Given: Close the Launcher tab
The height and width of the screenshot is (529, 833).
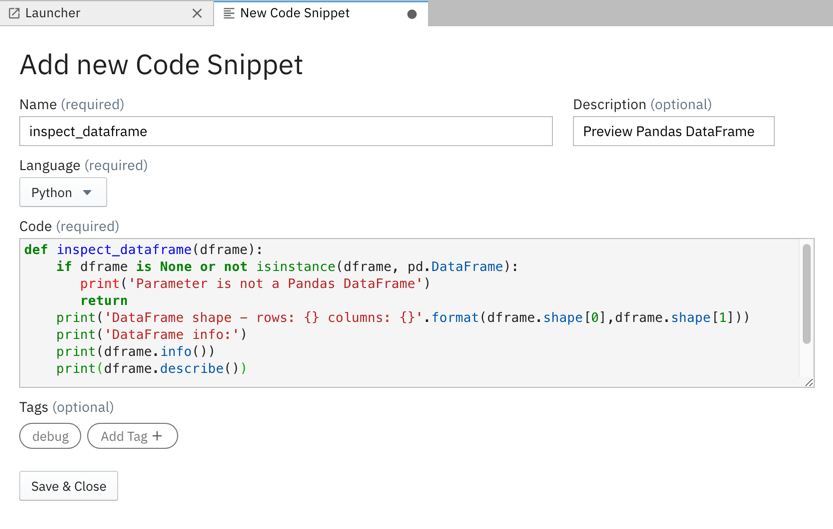Looking at the screenshot, I should coord(197,13).
